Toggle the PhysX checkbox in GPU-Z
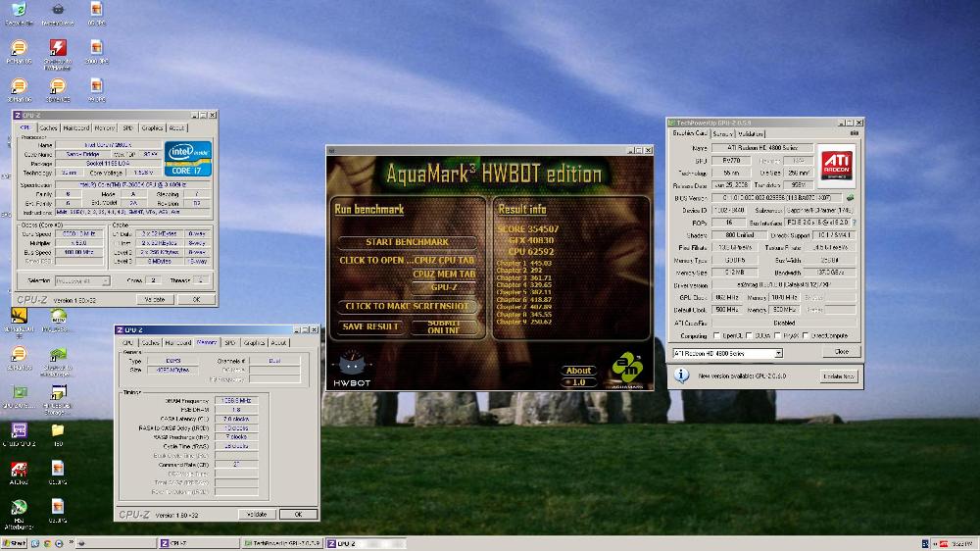The image size is (980, 551). [777, 336]
